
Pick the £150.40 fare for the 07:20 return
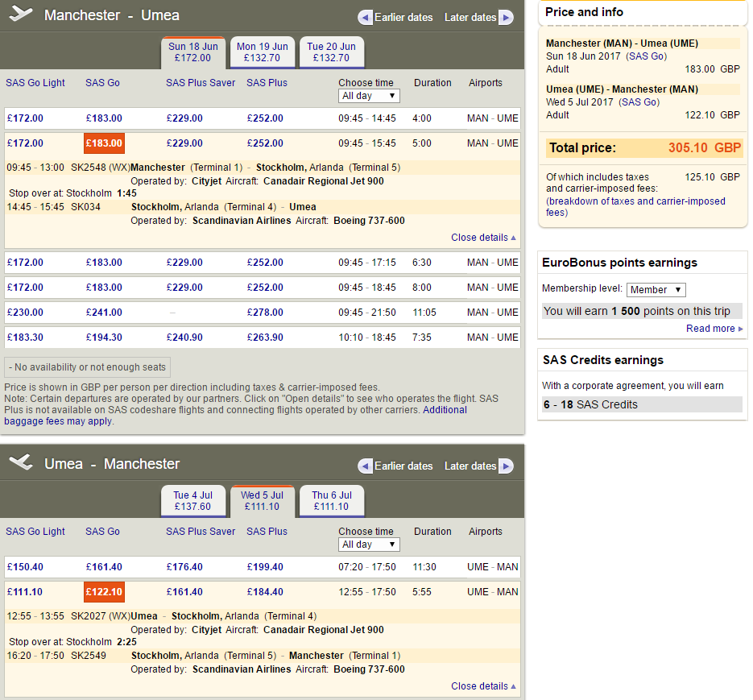tap(25, 567)
